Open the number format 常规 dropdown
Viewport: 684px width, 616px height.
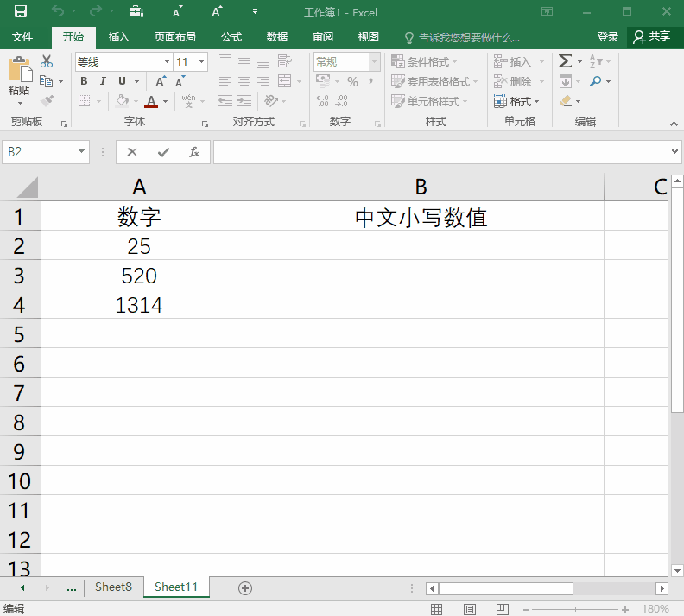(x=374, y=62)
